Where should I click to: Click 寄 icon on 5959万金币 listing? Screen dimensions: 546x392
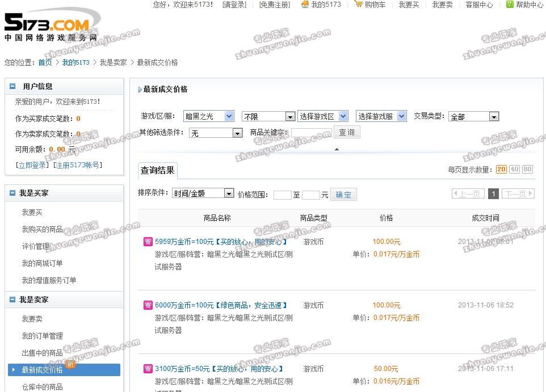pos(148,242)
